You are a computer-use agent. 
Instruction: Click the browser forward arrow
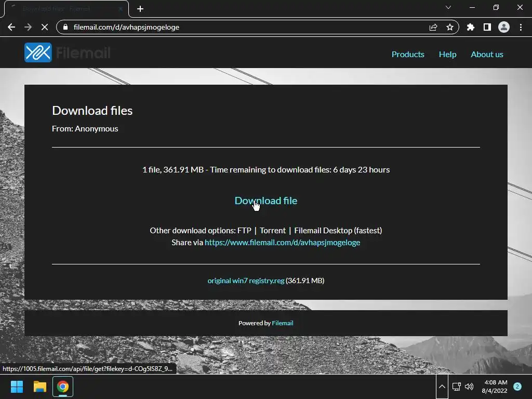28,27
